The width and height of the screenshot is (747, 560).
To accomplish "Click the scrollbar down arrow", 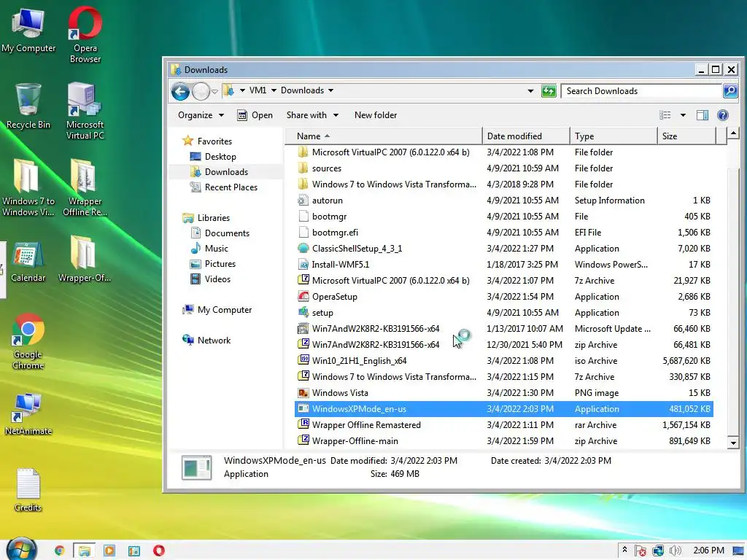I will coord(733,443).
